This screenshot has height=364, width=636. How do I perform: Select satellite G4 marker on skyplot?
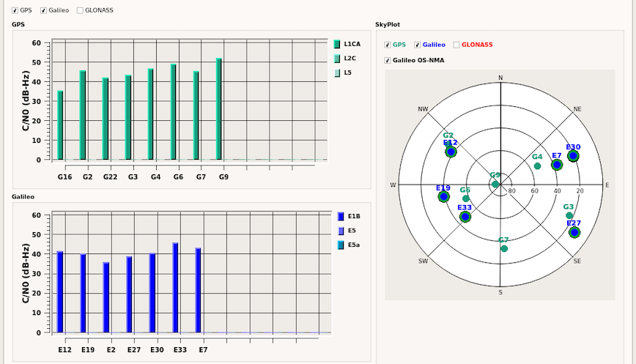coord(538,166)
